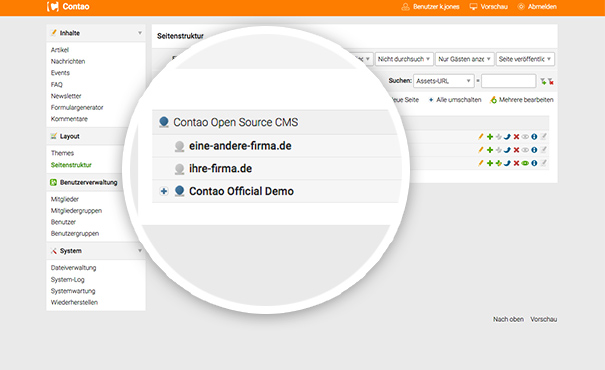Click the blue move arrow icon, first row
605x370 pixels.
coord(507,137)
